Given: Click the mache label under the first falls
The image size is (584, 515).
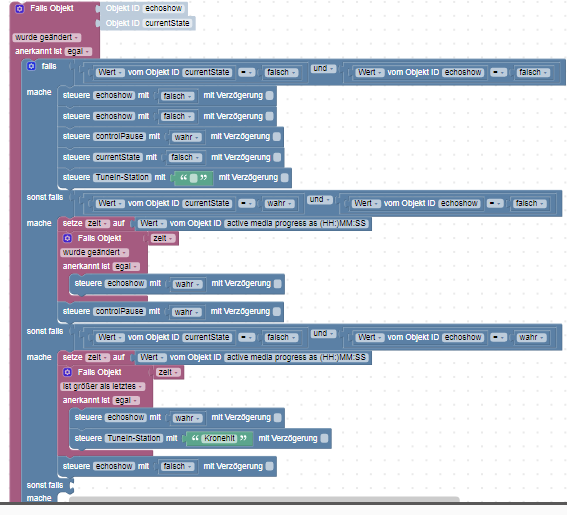Looking at the screenshot, I should [x=39, y=92].
